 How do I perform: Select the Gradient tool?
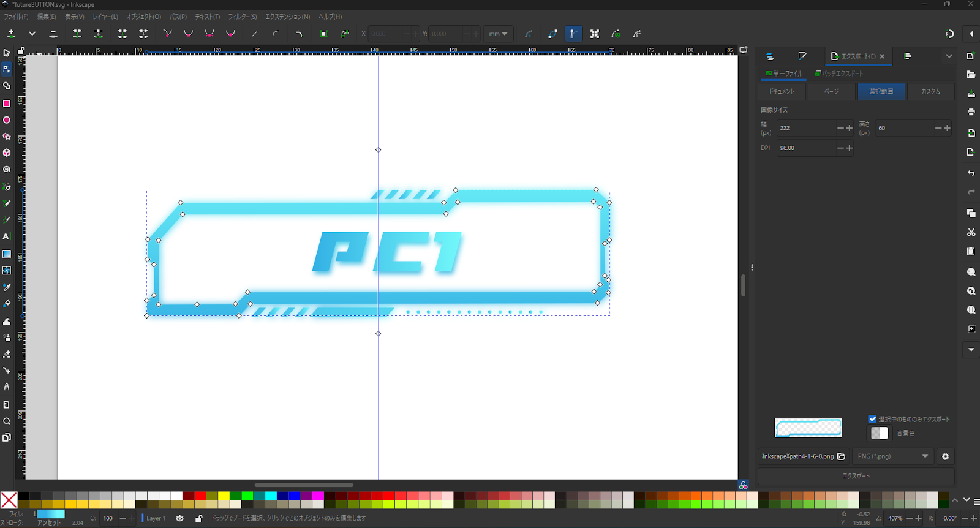[x=7, y=254]
